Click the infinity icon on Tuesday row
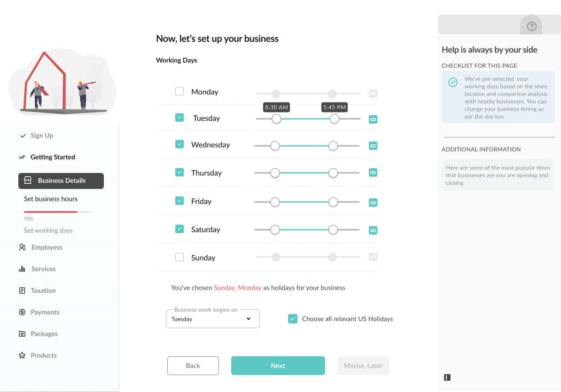 point(373,119)
